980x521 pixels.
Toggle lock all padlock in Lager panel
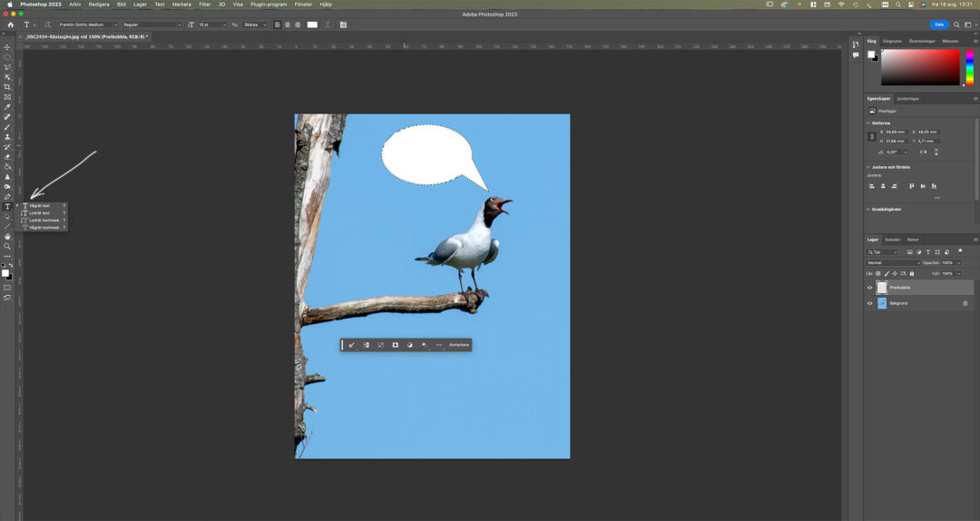(x=911, y=273)
